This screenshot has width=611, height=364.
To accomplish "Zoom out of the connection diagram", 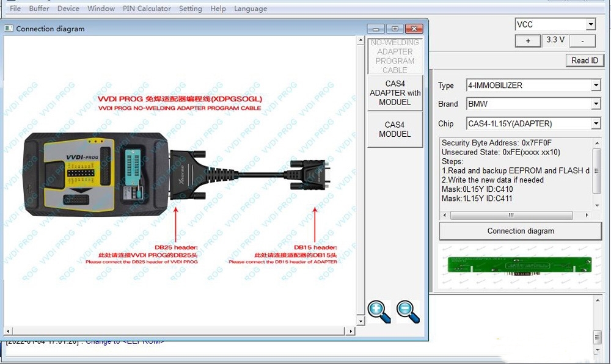I will (408, 311).
